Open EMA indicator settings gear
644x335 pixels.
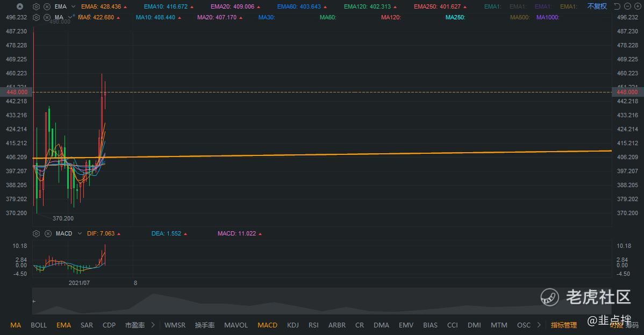(x=36, y=6)
